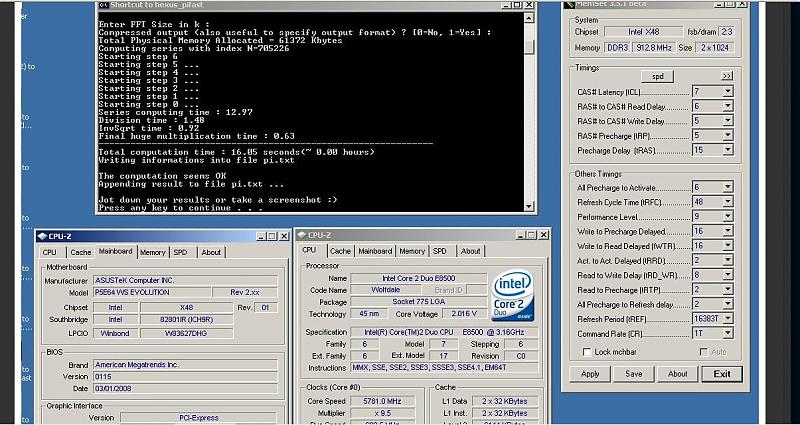Expand Read to Write Delay (tRD_WR) dropdown
The image size is (800, 425).
pyautogui.click(x=728, y=275)
